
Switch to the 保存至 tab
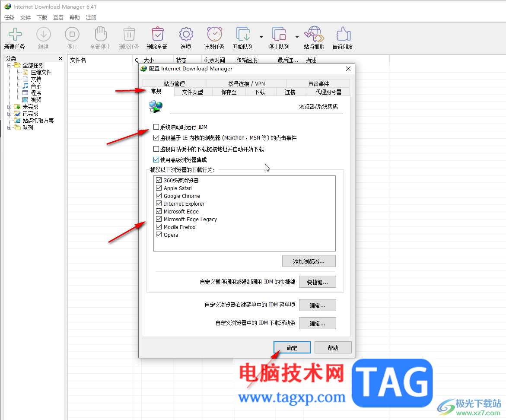click(229, 92)
